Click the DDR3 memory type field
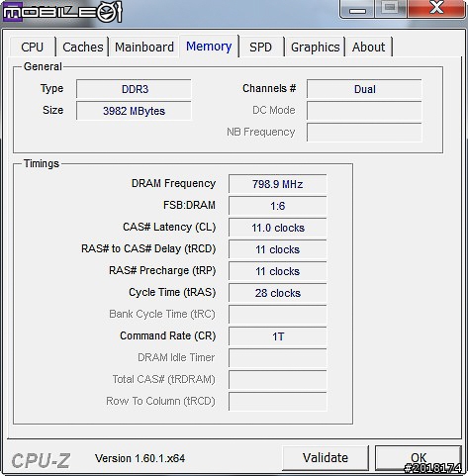Viewport: 468px width, 476px height. (134, 89)
